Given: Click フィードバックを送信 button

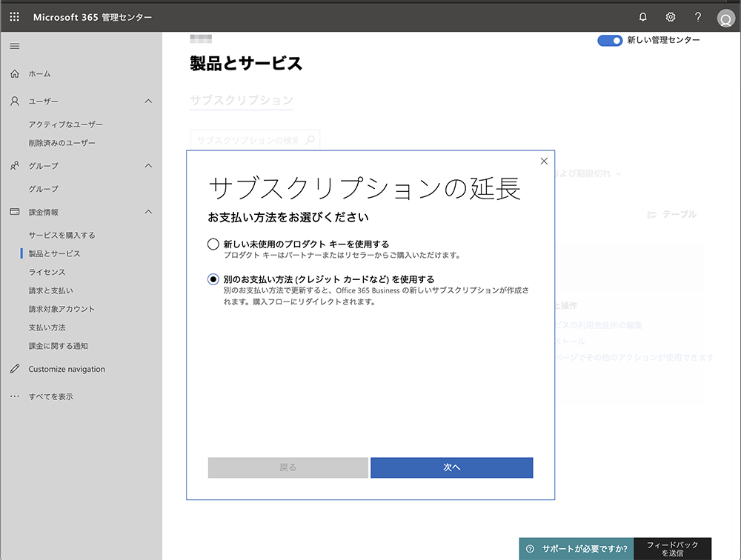Looking at the screenshot, I should (673, 549).
